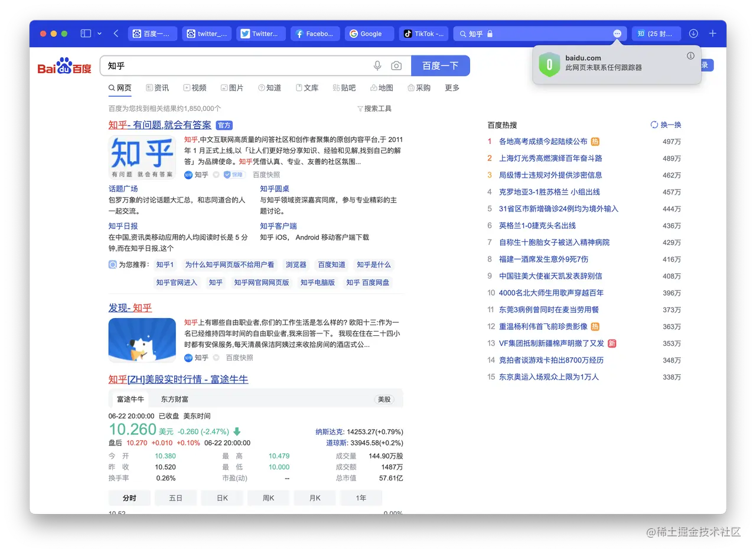
Task: Click the 知乎 logo thumbnail
Action: [x=142, y=158]
